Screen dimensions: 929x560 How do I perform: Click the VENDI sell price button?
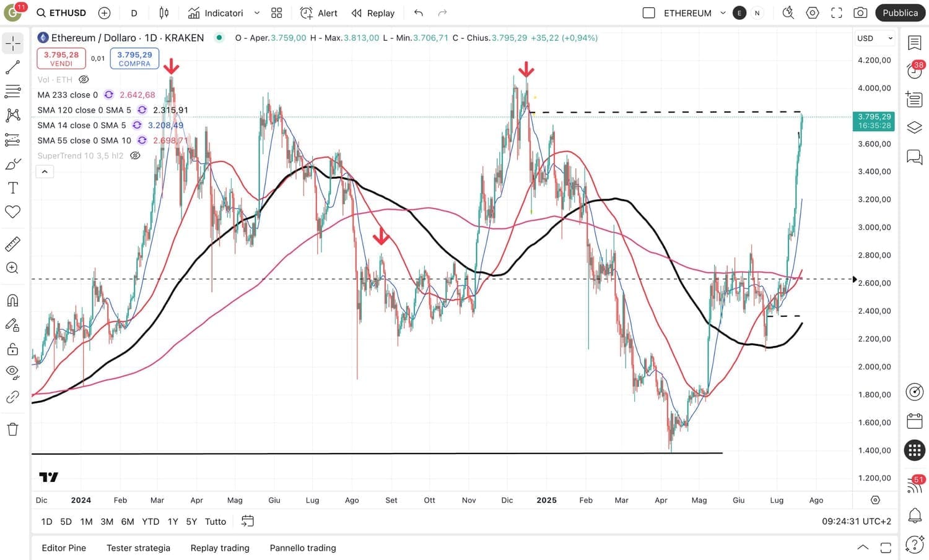point(61,59)
